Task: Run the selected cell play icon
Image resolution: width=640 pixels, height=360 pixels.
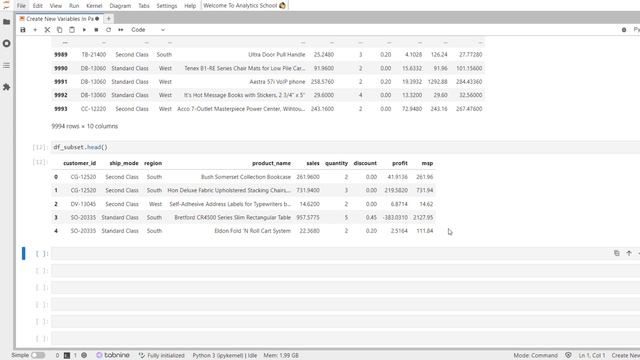Action: tap(84, 30)
